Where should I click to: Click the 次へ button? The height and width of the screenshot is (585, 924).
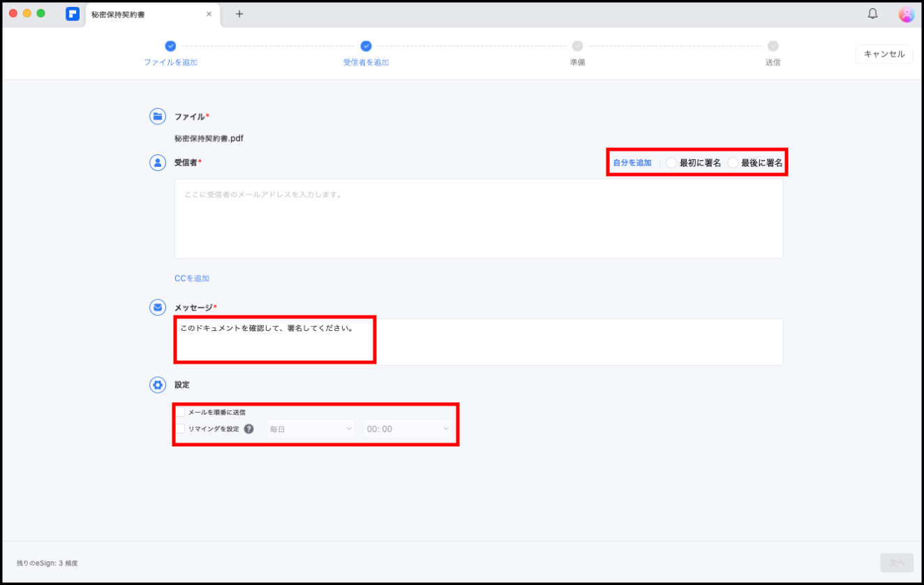897,563
